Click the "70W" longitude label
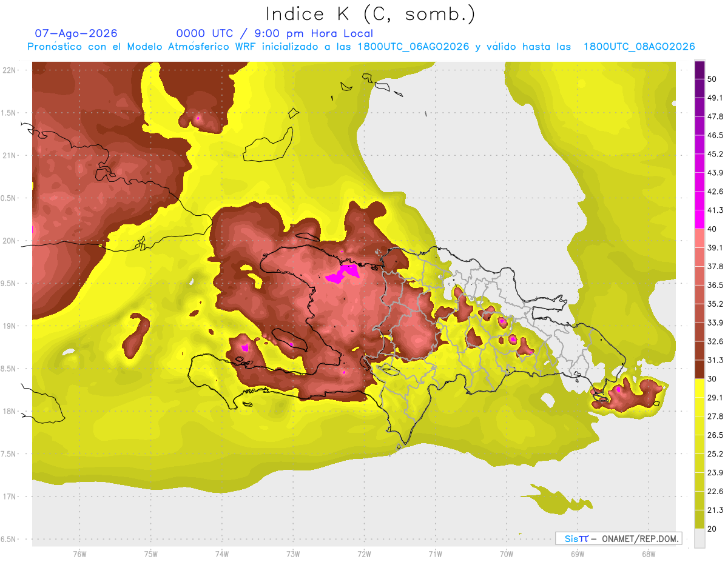The image size is (728, 562). click(x=507, y=554)
